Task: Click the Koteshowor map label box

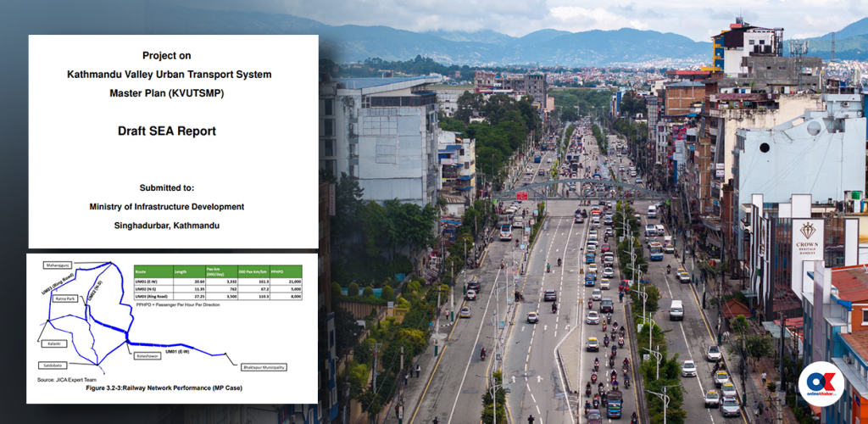Action: [147, 356]
